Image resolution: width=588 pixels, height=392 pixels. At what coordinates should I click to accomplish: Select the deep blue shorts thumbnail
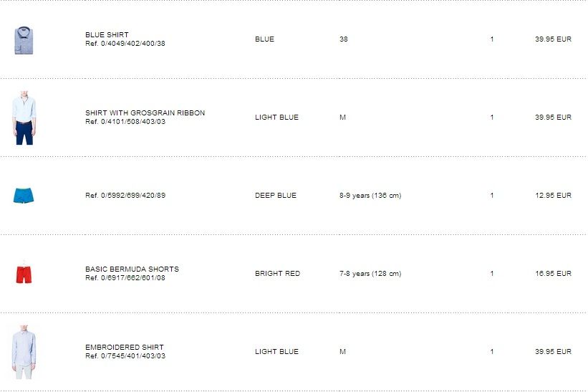tap(24, 195)
